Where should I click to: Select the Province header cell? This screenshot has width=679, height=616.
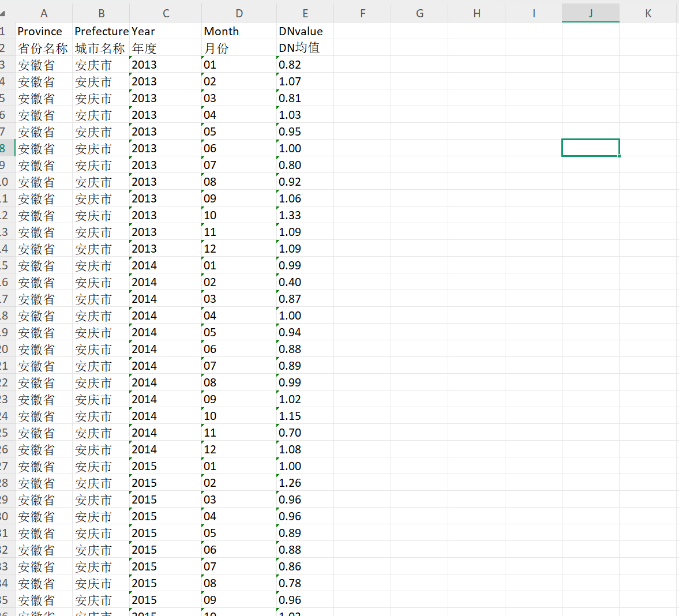tap(44, 31)
